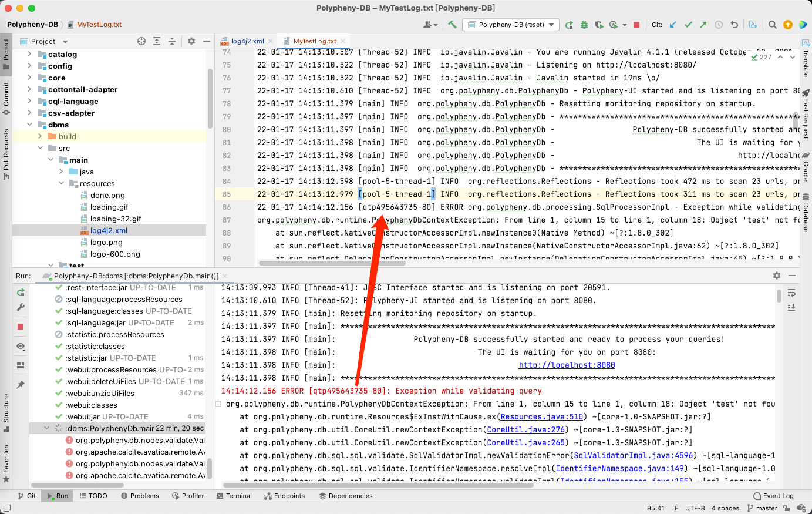Run Polypheny-DB with coverage
Viewport: 812px width, 514px height.
point(598,25)
